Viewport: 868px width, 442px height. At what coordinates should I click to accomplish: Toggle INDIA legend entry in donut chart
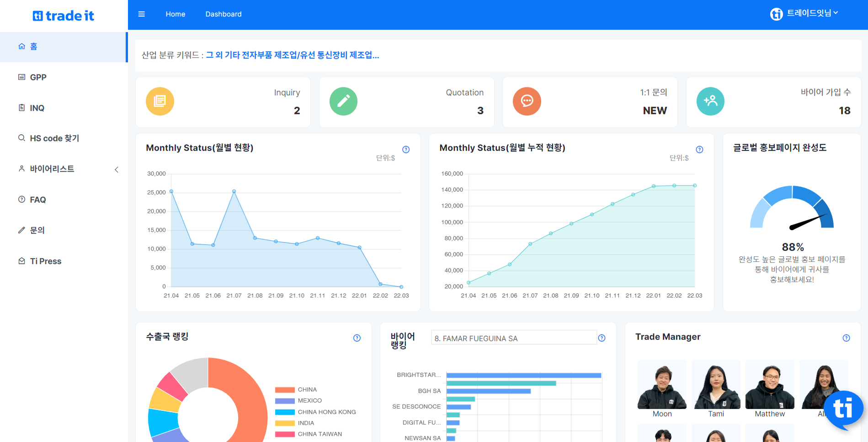[x=295, y=423]
